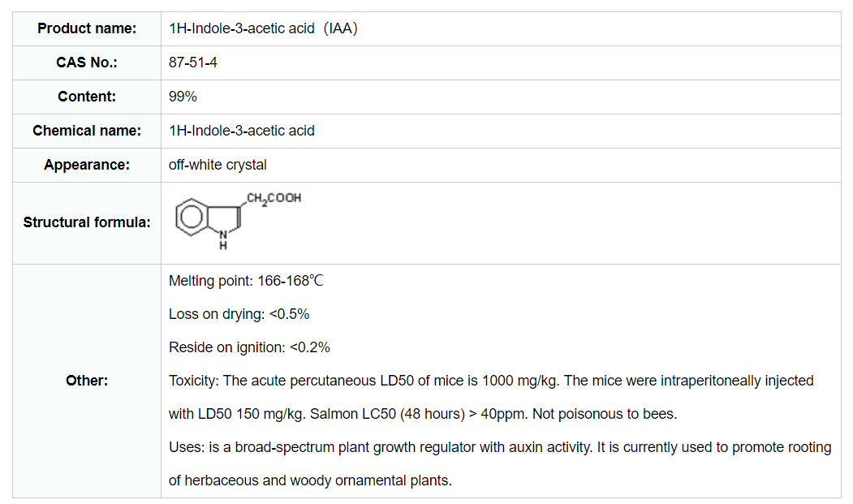Click the "Reside on ignition" line
The image size is (853, 504).
click(x=249, y=347)
